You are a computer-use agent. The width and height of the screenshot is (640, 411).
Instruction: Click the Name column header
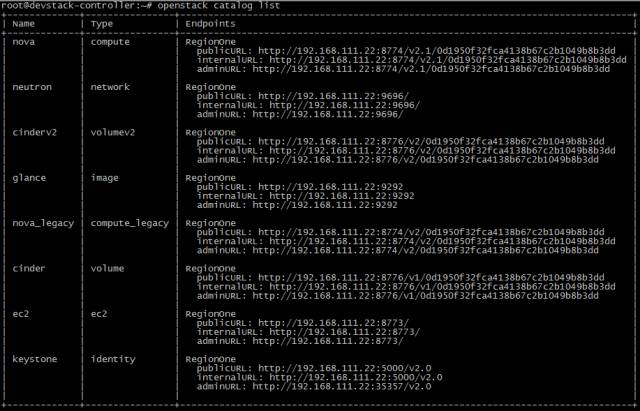[23, 24]
